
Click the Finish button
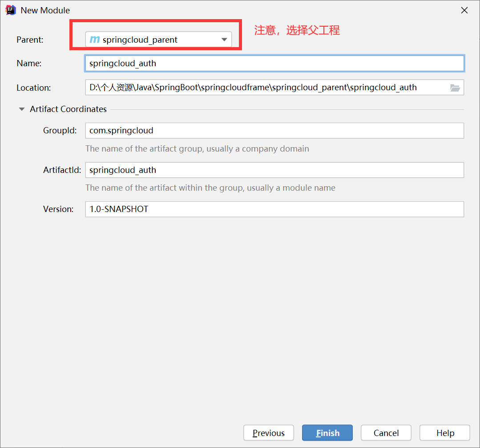pyautogui.click(x=327, y=432)
